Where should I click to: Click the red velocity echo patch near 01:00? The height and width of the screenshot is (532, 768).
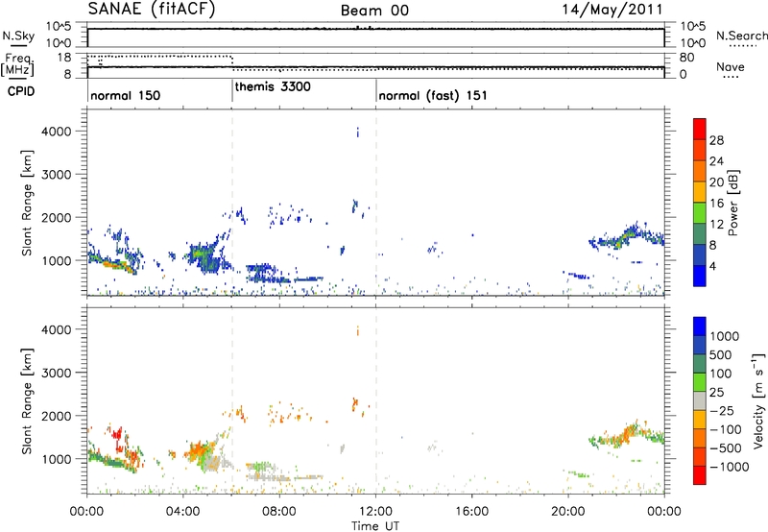117,434
